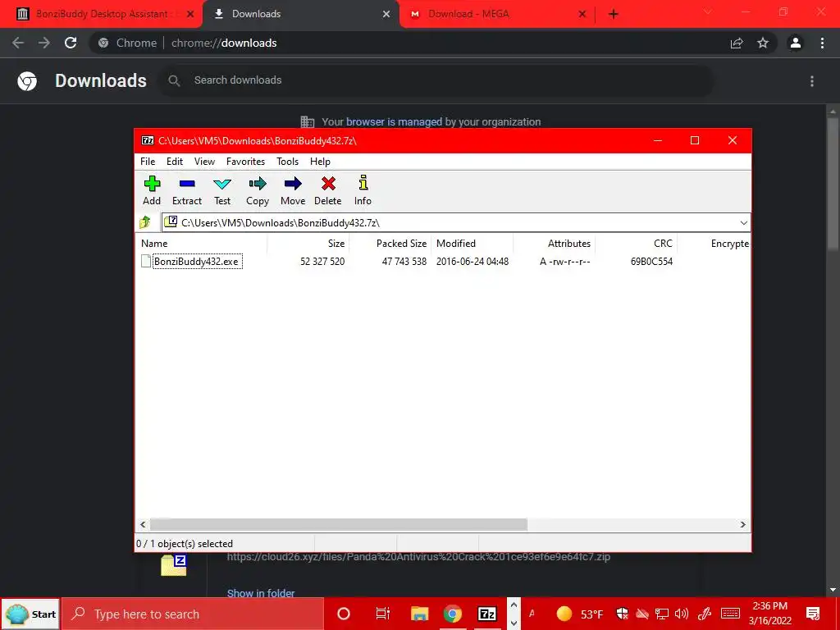840x630 pixels.
Task: Open the Tools menu
Action: (288, 162)
